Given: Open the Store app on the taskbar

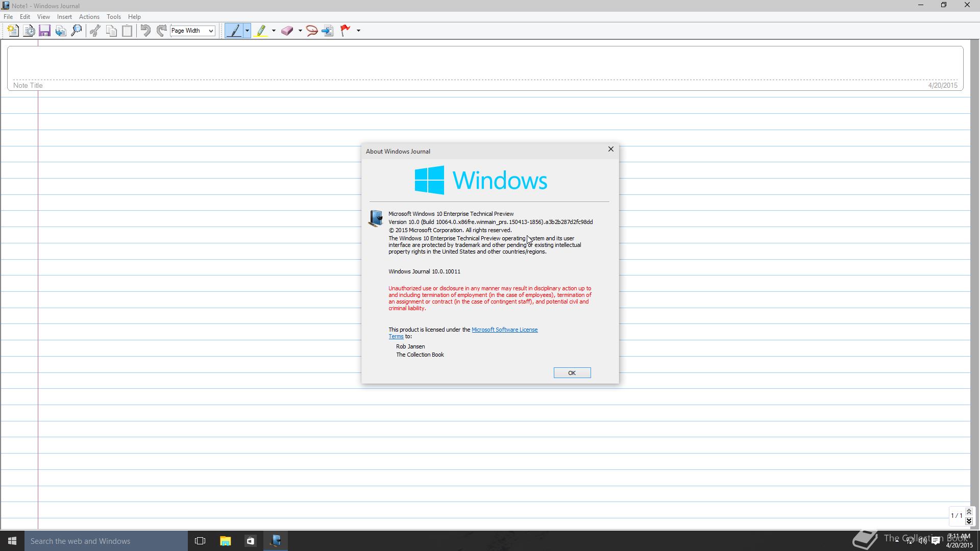Looking at the screenshot, I should pos(250,541).
